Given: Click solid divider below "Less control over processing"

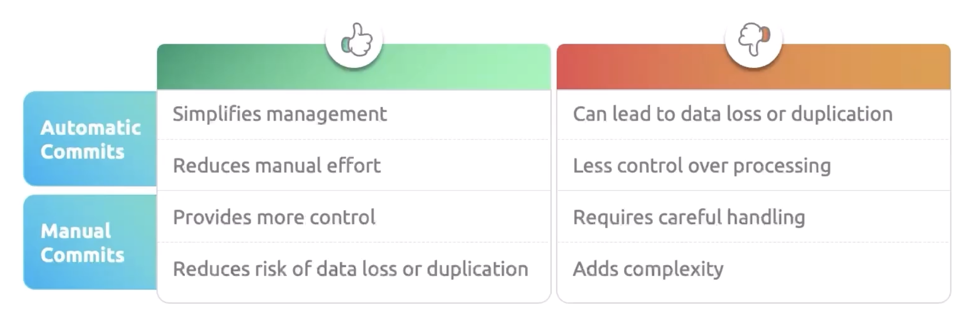Looking at the screenshot, I should pyautogui.click(x=754, y=190).
